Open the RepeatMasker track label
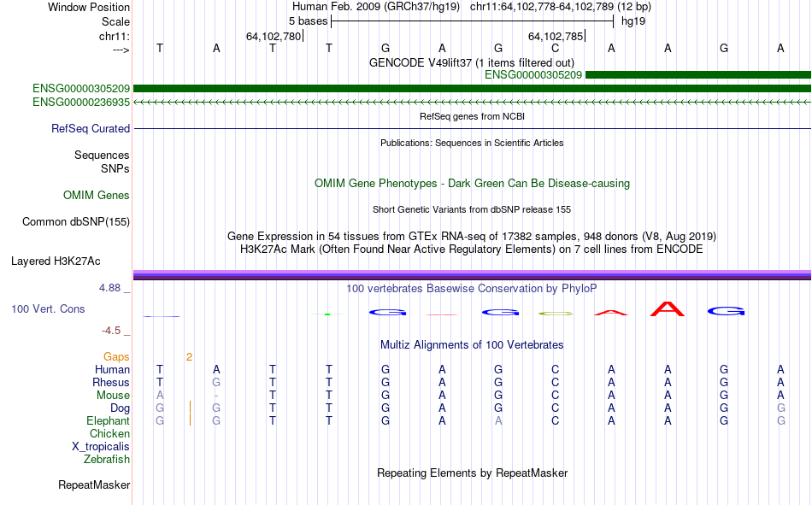 94,485
